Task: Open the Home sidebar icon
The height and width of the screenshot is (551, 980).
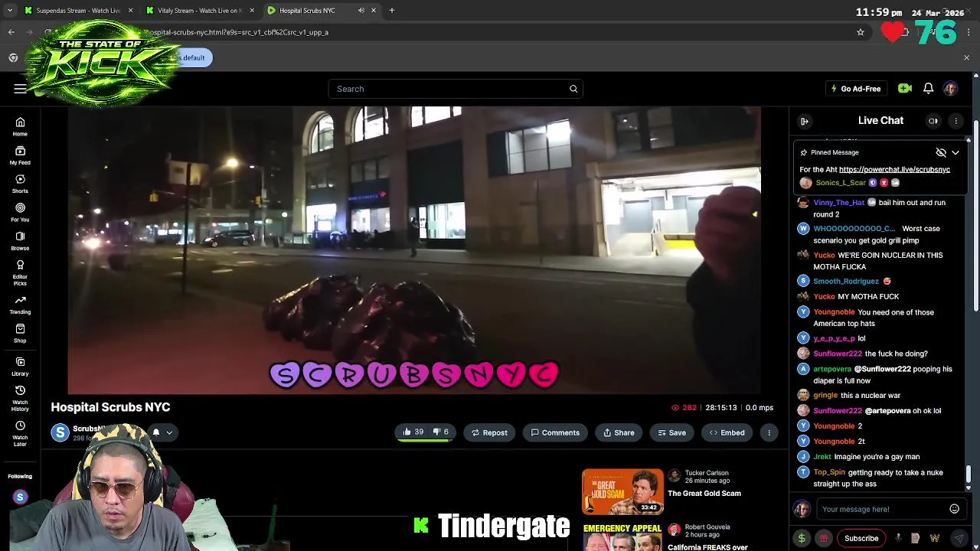Action: click(x=20, y=126)
